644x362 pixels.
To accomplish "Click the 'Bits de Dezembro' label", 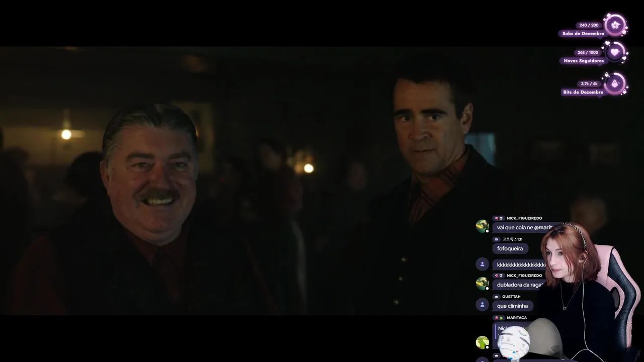I will [583, 93].
